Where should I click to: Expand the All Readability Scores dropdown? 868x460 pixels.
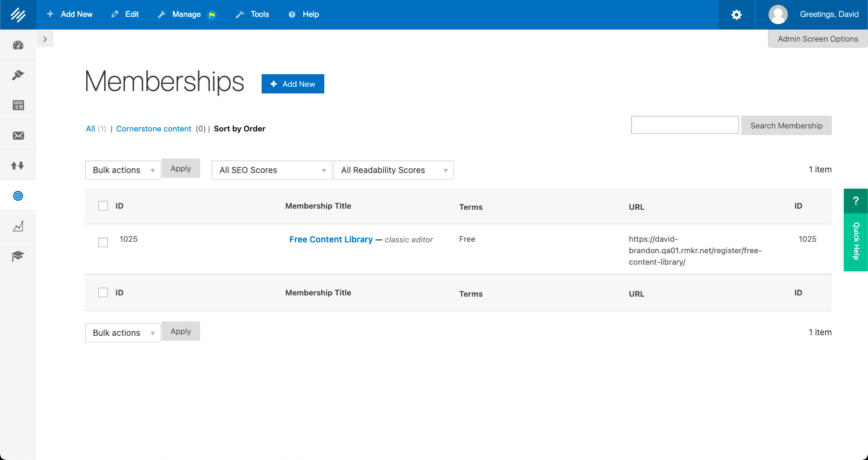pyautogui.click(x=394, y=169)
